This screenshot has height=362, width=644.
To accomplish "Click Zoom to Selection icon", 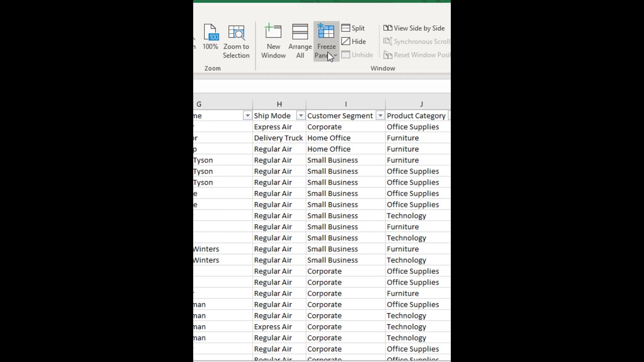I will point(236,42).
